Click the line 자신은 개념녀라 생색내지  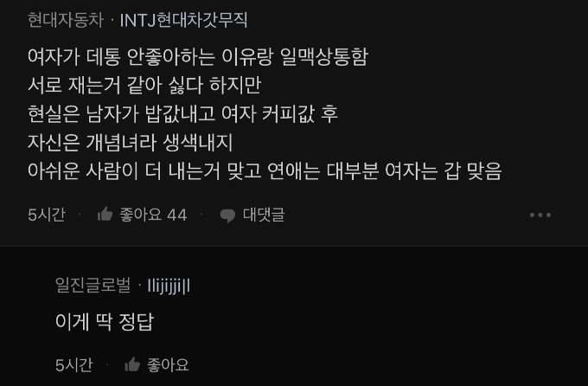point(130,142)
